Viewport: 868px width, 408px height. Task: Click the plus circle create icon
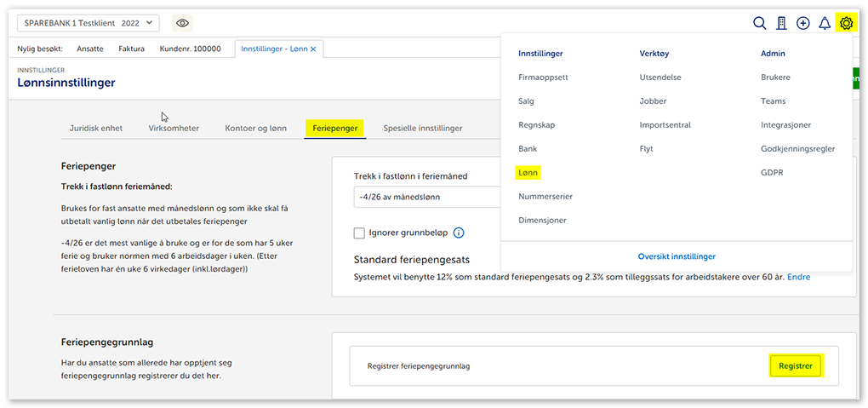(802, 23)
